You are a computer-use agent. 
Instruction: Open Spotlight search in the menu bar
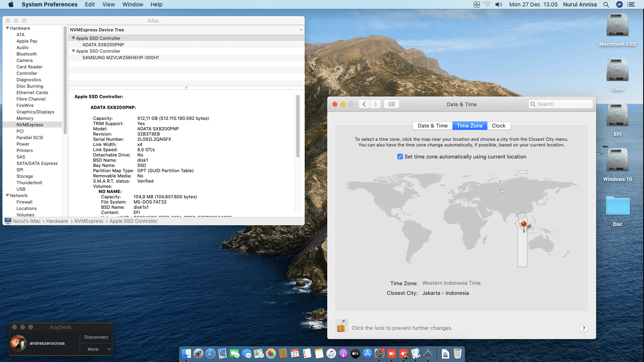point(606,4)
